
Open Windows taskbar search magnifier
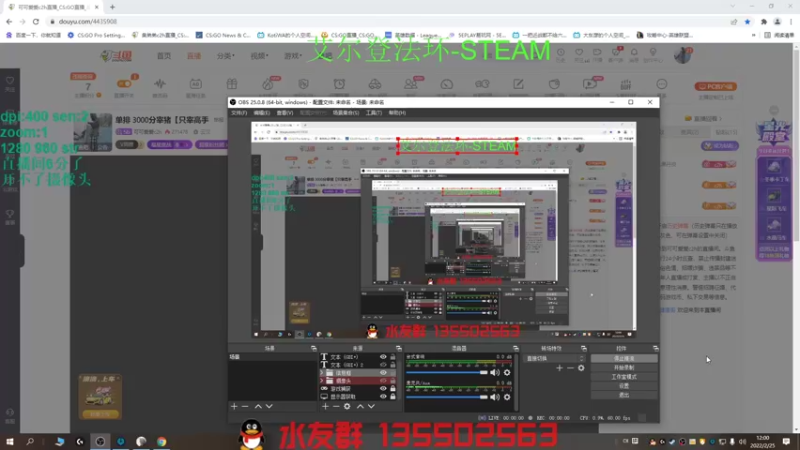[30, 441]
